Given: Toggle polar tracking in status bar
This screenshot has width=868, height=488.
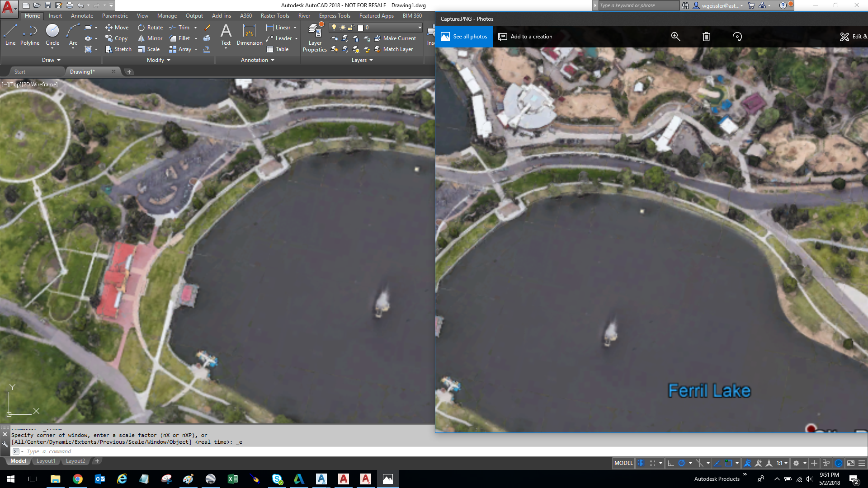Looking at the screenshot, I should click(x=682, y=463).
